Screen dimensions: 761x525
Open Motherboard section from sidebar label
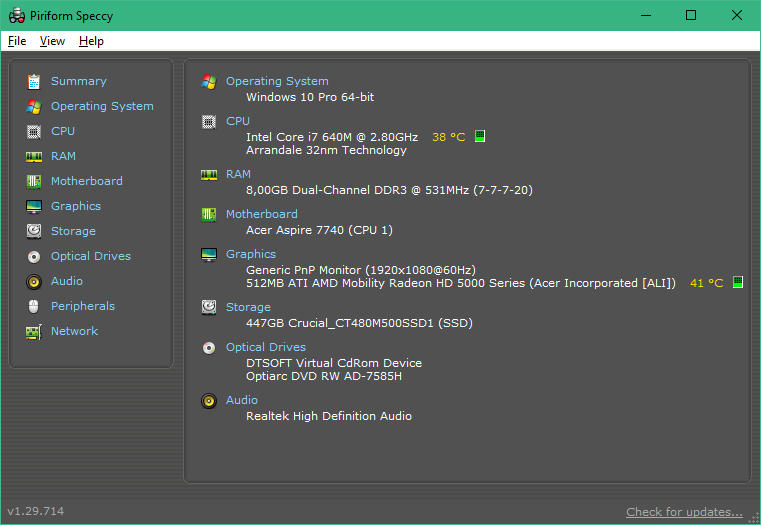[x=86, y=181]
